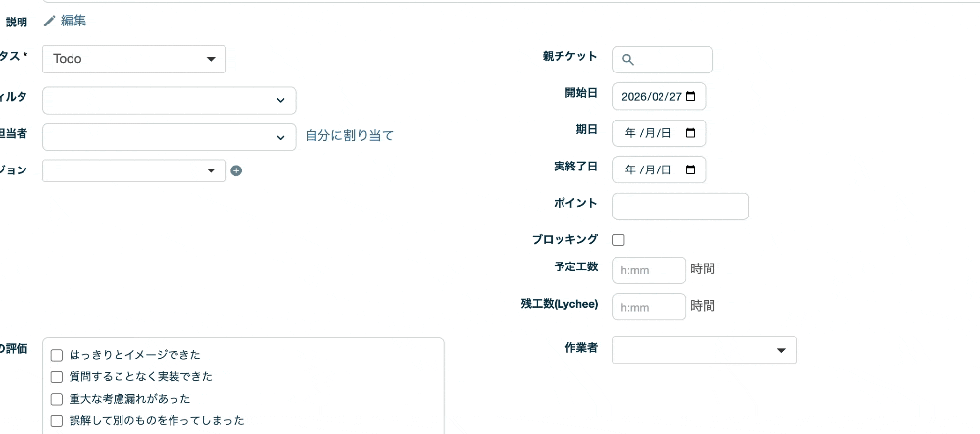
Task: Open the calendar picker for 期日
Action: point(691,133)
